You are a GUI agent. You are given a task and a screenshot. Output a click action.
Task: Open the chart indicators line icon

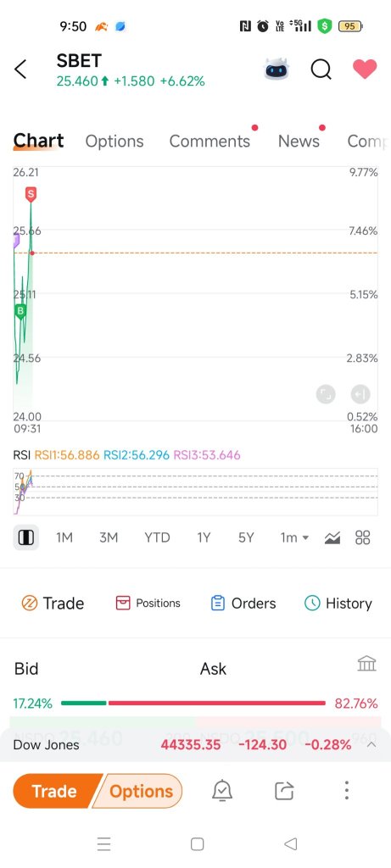point(332,537)
